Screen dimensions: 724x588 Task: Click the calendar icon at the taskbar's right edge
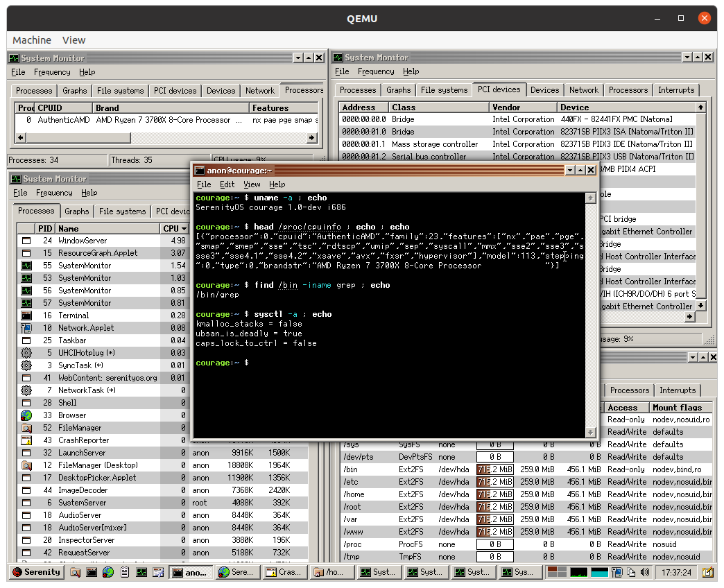coord(707,572)
